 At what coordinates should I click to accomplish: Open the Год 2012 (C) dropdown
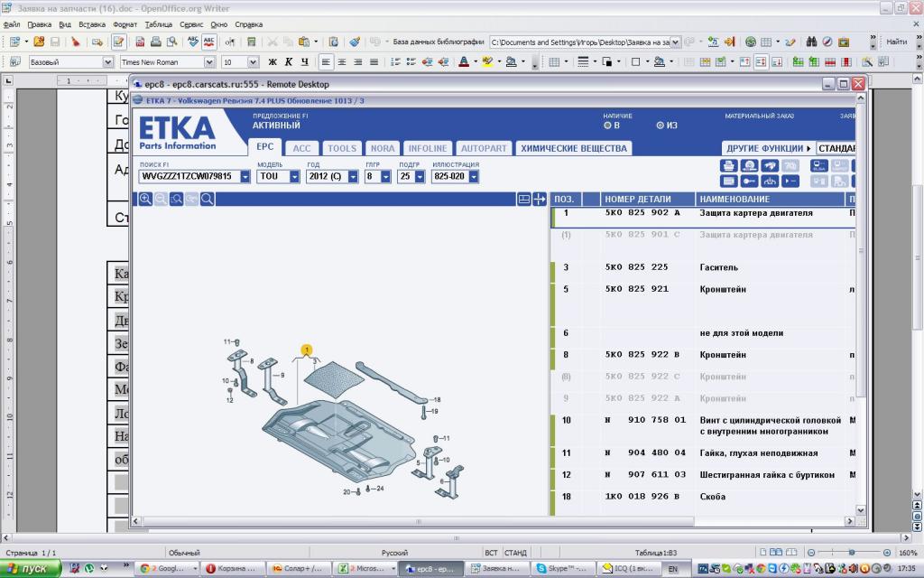[x=353, y=176]
